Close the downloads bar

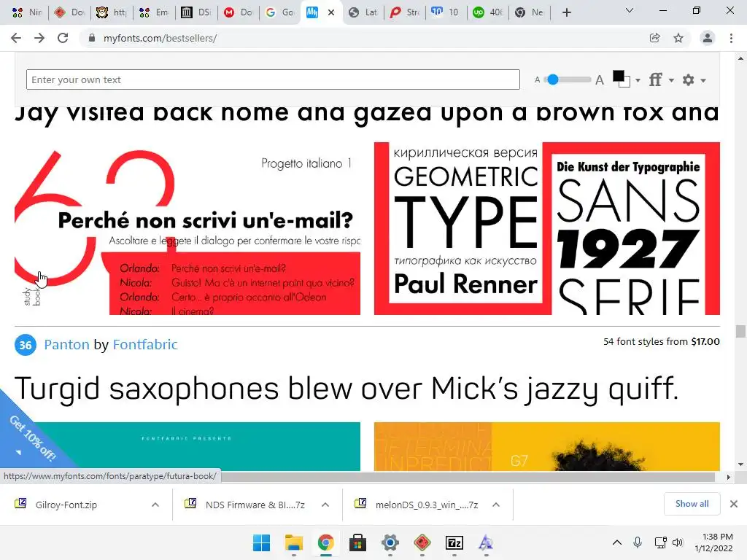734,504
